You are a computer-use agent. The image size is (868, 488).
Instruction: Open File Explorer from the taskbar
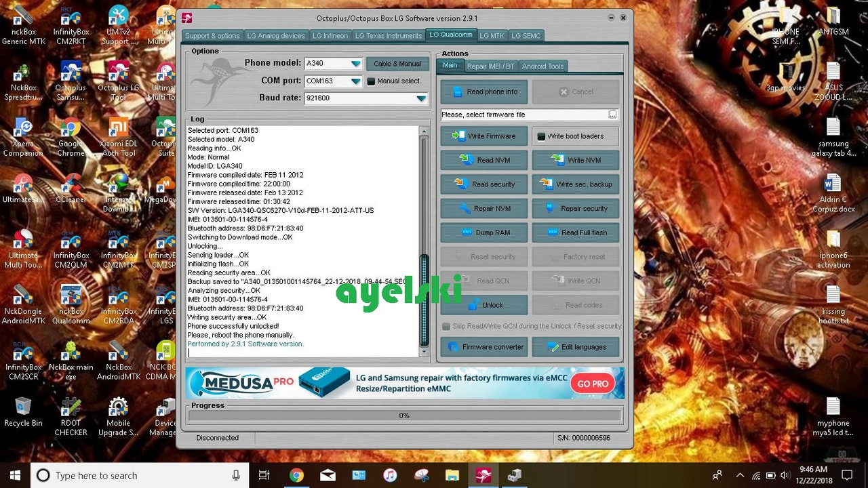[x=452, y=475]
